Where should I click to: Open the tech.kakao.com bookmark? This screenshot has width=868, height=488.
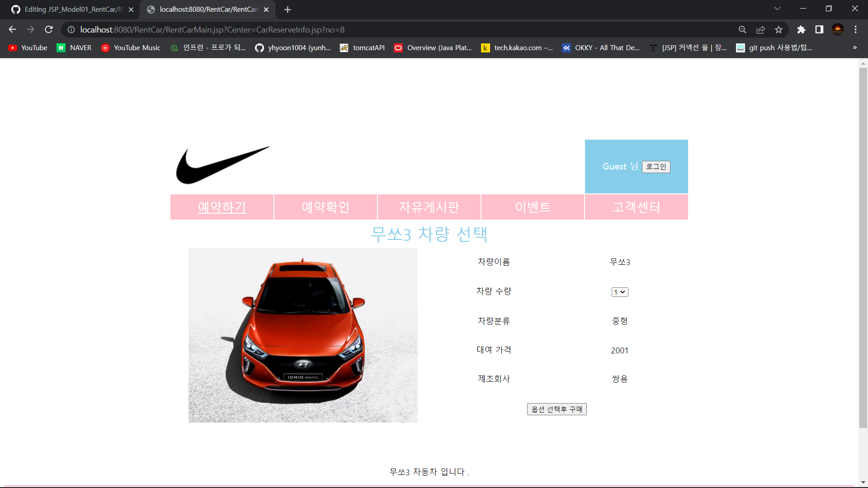coord(517,47)
